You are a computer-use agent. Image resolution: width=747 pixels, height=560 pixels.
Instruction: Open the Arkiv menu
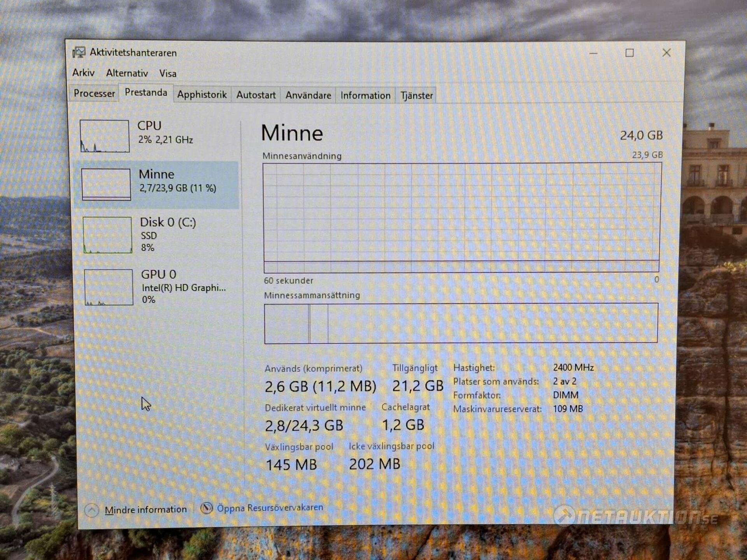[83, 73]
